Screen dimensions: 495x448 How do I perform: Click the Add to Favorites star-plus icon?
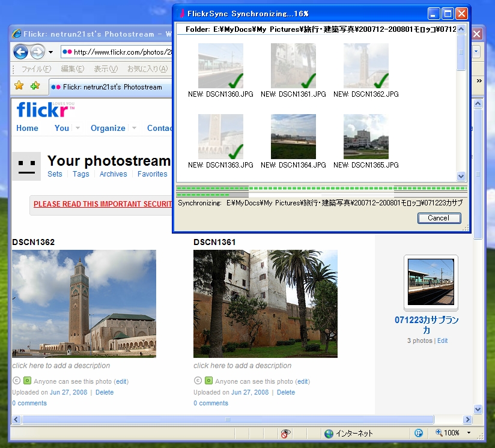(x=35, y=85)
